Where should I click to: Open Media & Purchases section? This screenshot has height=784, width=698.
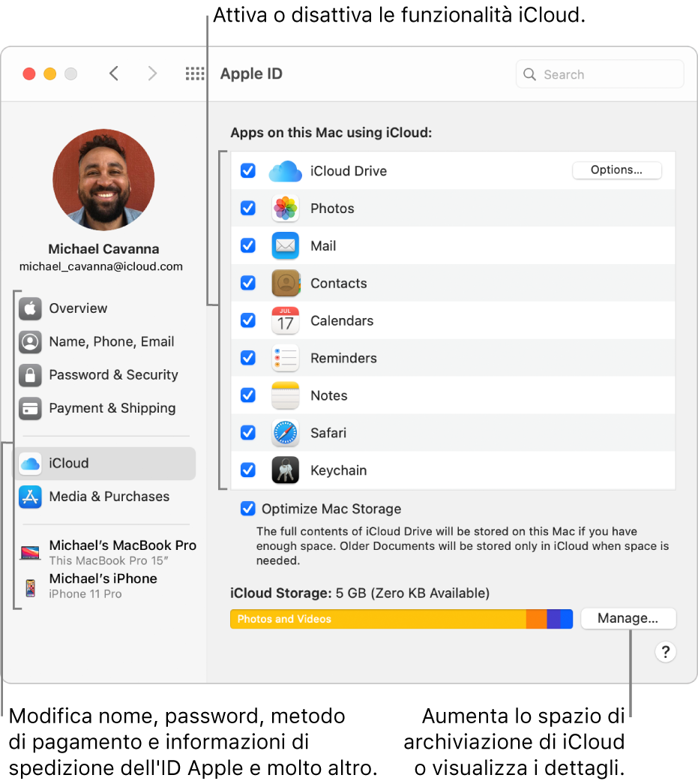tap(106, 497)
